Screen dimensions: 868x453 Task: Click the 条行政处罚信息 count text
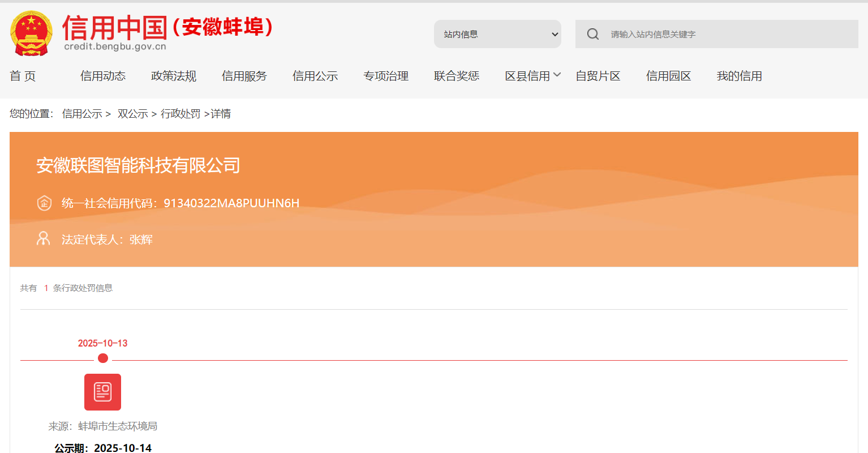[x=83, y=288]
